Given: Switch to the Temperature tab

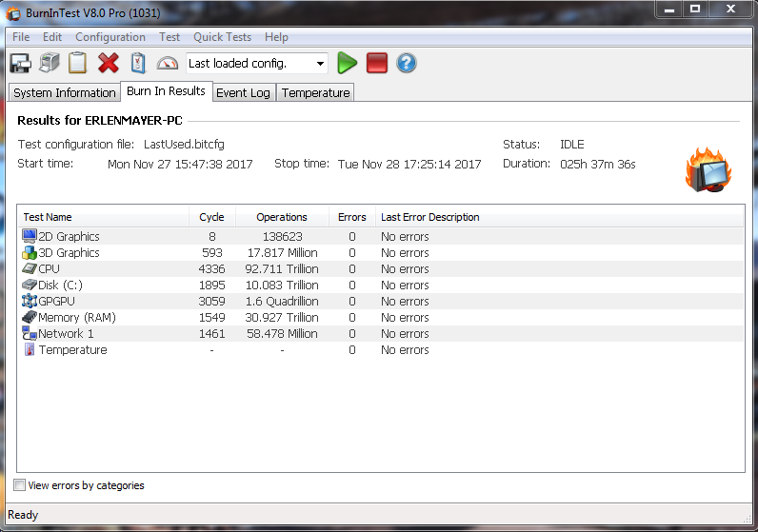Looking at the screenshot, I should pos(315,92).
